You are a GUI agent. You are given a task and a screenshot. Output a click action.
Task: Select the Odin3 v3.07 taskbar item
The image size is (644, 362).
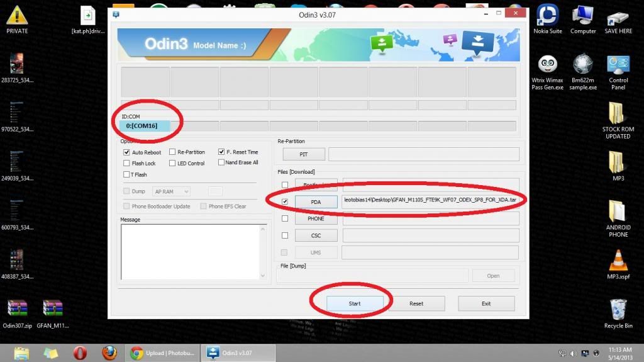click(x=239, y=353)
